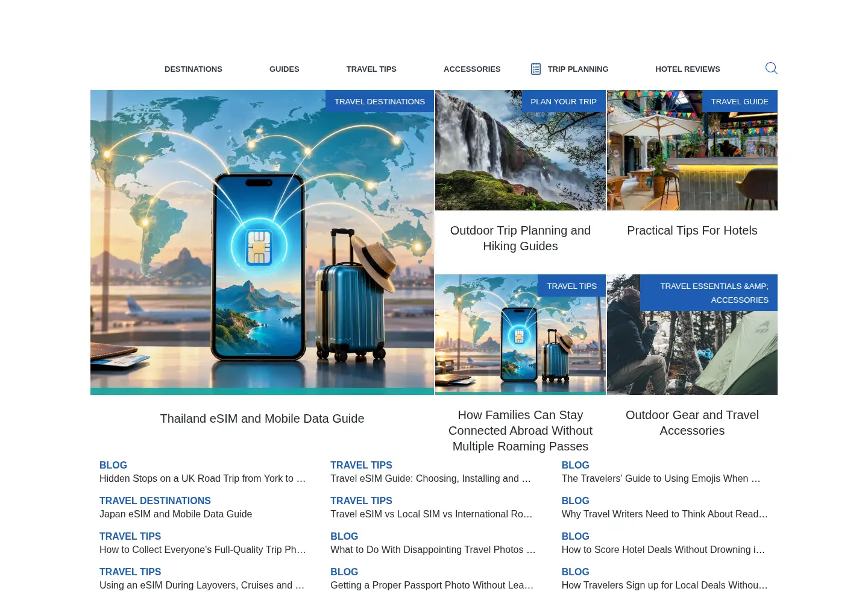The width and height of the screenshot is (868, 603).
Task: Click the Trip Planning checklist icon
Action: (535, 69)
